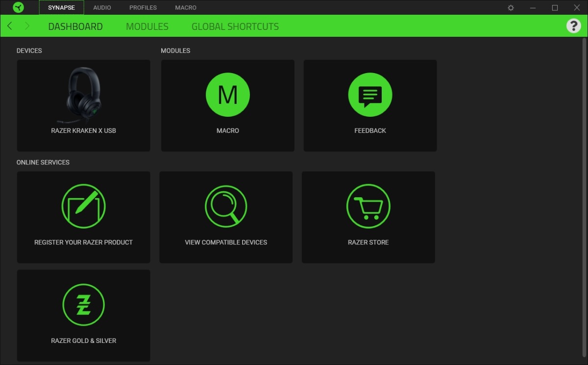Viewport: 588px width, 365px height.
Task: Click the Razer logo icon
Action: 18,7
